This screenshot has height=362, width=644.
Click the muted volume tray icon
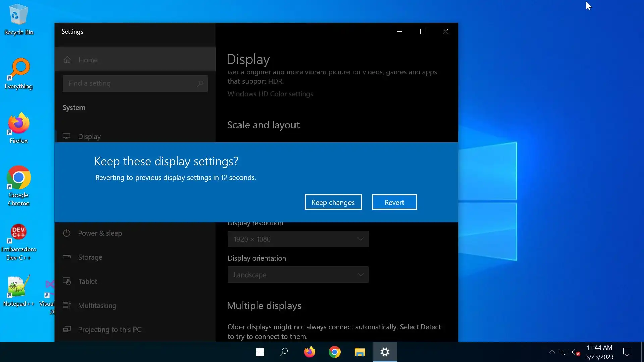click(576, 352)
